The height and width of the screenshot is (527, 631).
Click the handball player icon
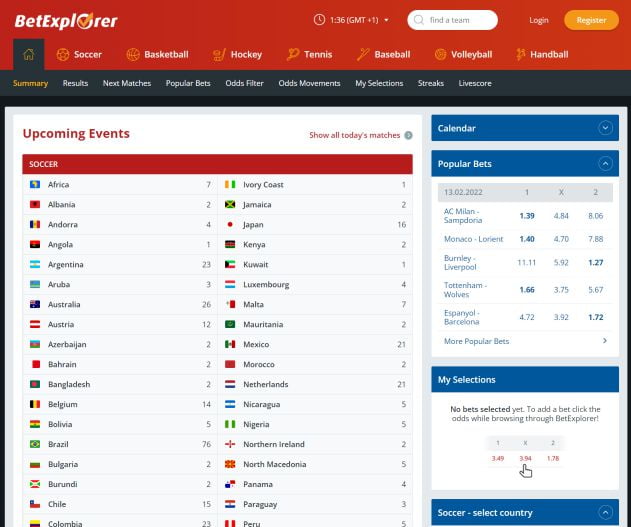(521, 54)
